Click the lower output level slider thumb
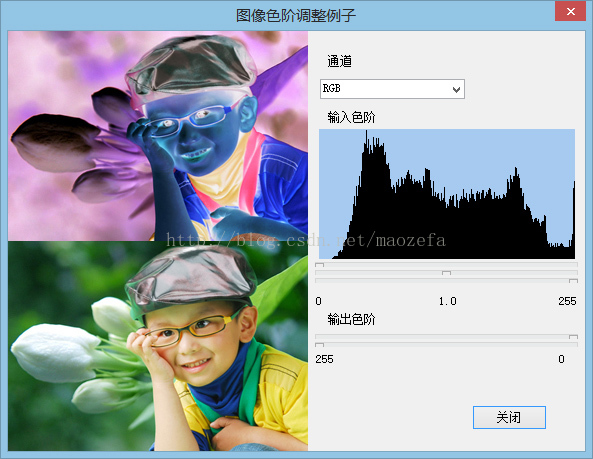 point(320,344)
